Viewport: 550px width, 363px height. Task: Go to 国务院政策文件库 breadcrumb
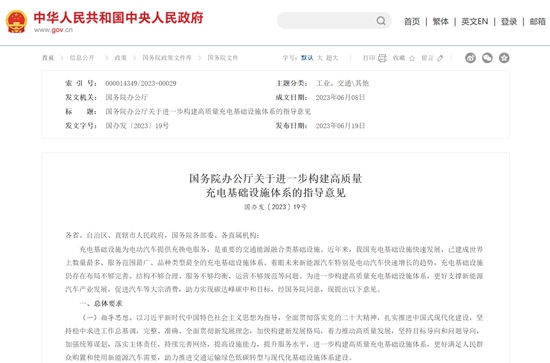click(167, 58)
